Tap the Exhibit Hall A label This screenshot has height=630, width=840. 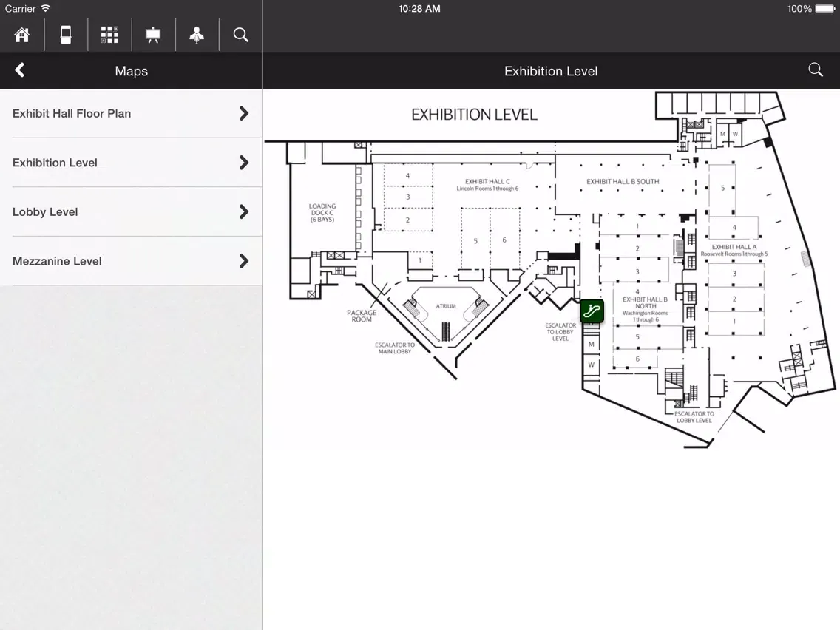click(x=734, y=250)
